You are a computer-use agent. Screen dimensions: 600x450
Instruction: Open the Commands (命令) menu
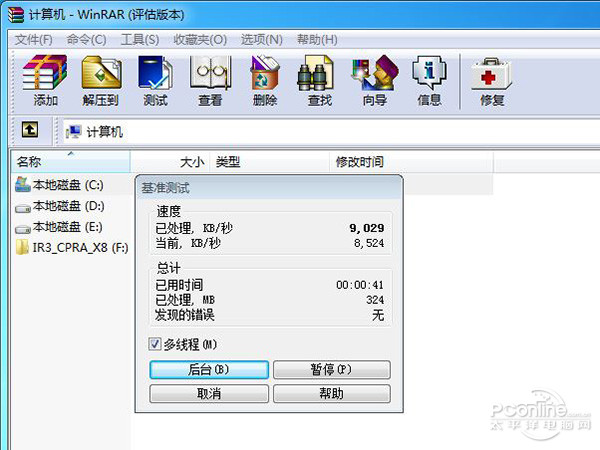[86, 39]
